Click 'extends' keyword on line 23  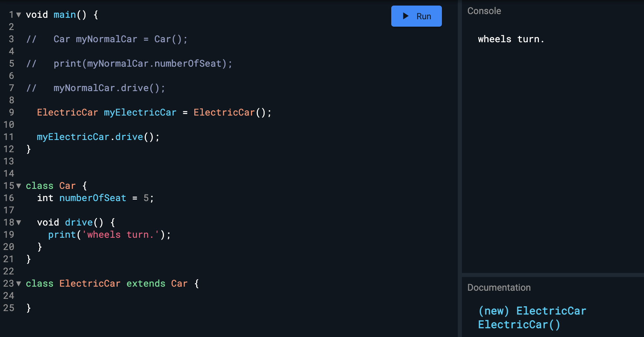point(146,284)
